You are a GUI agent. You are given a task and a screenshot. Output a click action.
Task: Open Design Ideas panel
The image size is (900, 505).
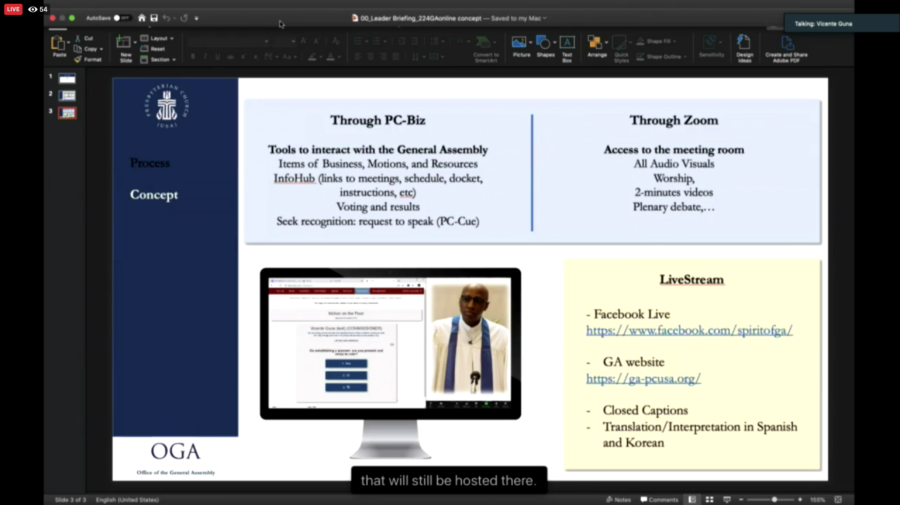(744, 45)
